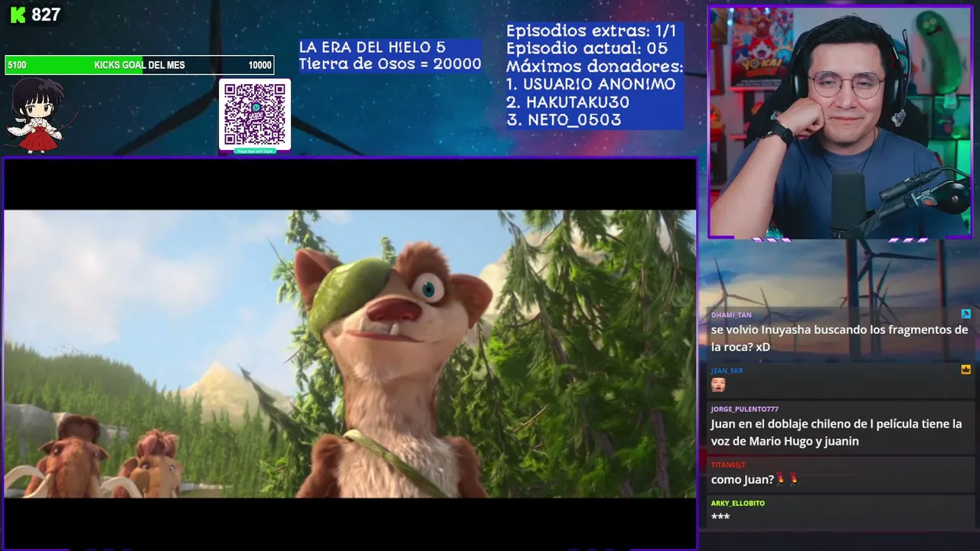
Task: Click the Ice Age movie video frame
Action: pos(350,354)
